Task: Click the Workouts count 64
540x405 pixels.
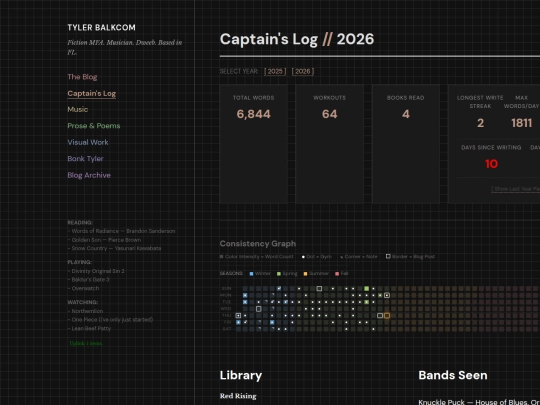Action: click(x=330, y=114)
